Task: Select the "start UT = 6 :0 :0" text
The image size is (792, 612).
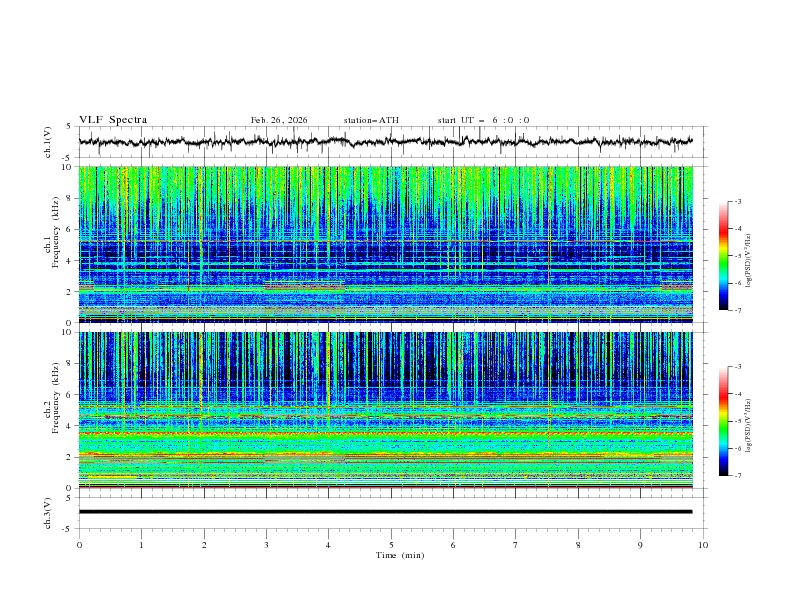Action: [483, 120]
